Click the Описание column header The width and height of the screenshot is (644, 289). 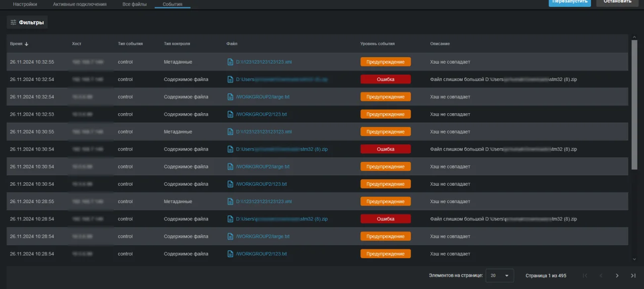pos(440,44)
